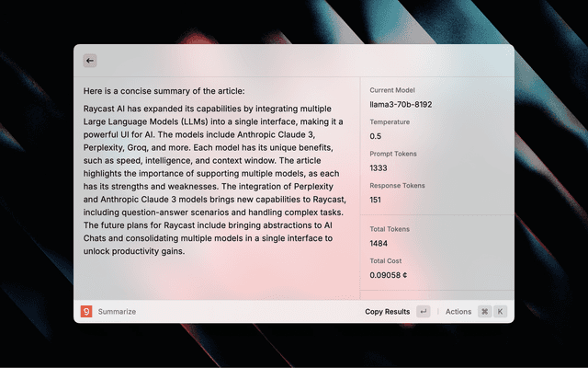The width and height of the screenshot is (588, 368).
Task: Click the Response Tokens label
Action: pos(397,185)
